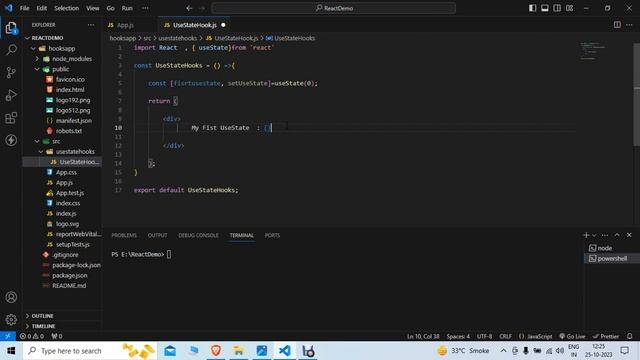This screenshot has width=640, height=360.
Task: Open Customize Layout button
Action: (x=569, y=8)
